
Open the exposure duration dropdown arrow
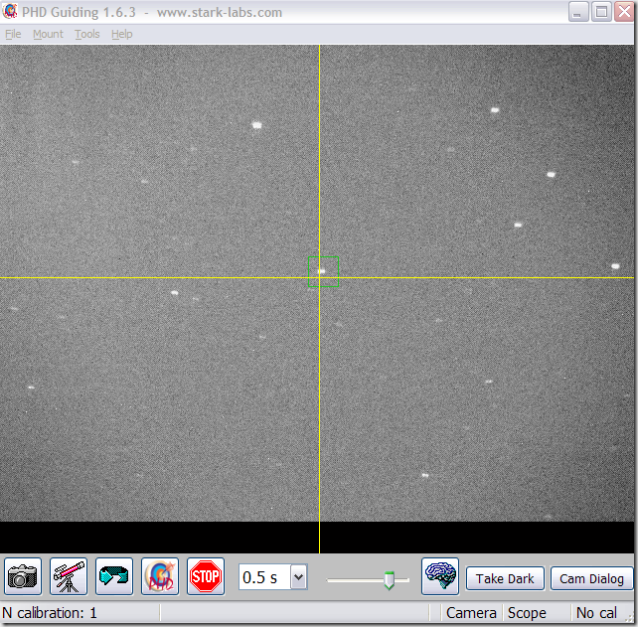click(298, 578)
